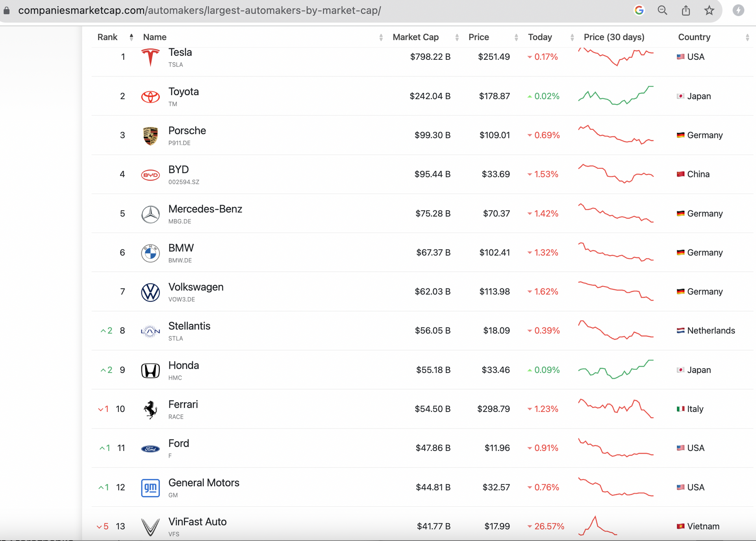Open the General Motors company link
756x541 pixels.
tap(204, 482)
